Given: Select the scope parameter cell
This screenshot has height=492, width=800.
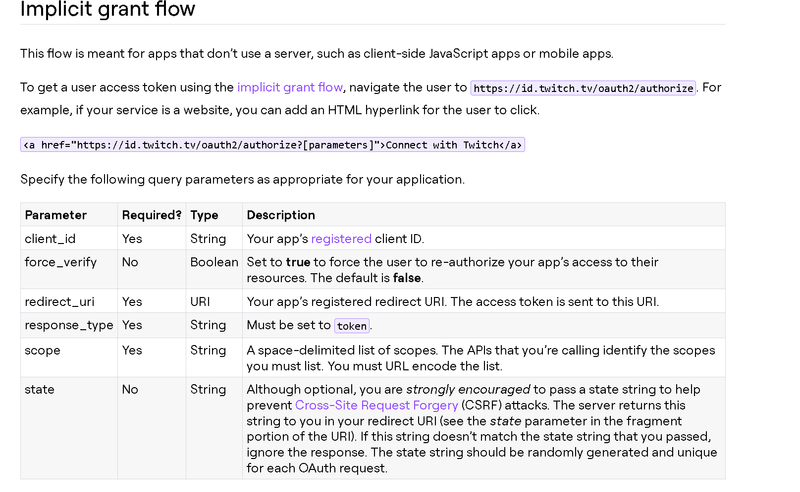Looking at the screenshot, I should click(x=43, y=350).
